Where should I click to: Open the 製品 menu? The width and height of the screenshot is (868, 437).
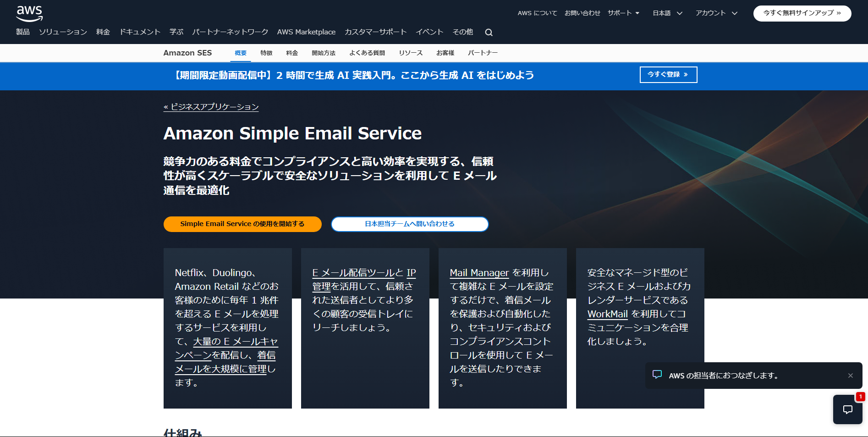23,32
